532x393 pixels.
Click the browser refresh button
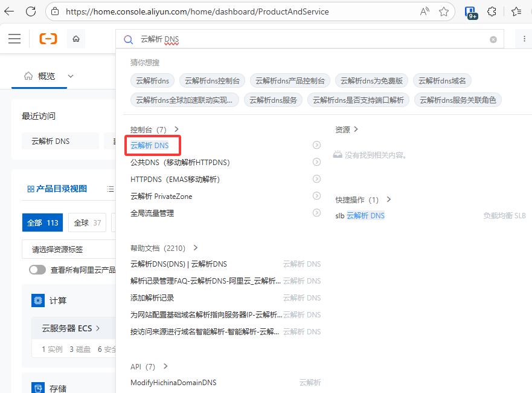tap(31, 11)
